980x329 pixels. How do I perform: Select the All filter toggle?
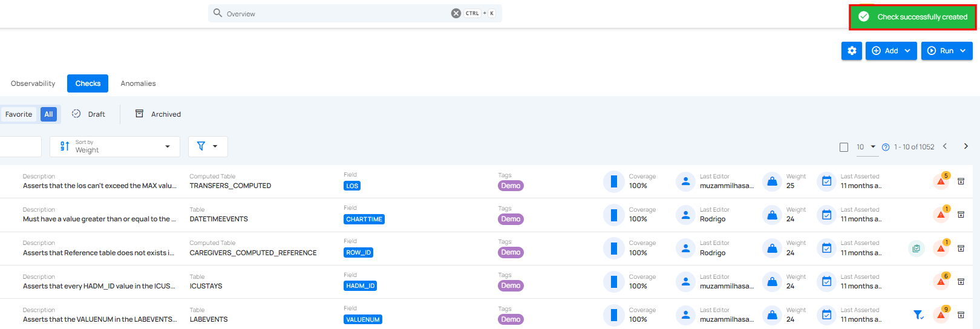click(x=48, y=114)
